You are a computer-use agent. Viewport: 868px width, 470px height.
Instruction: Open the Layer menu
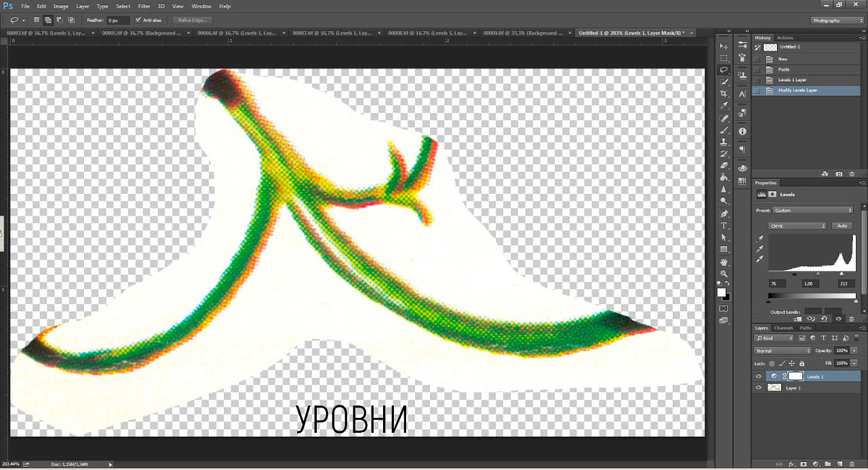click(83, 6)
